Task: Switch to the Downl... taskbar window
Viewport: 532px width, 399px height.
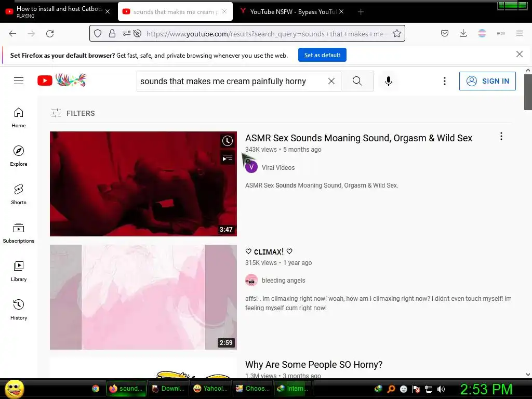Action: point(168,389)
